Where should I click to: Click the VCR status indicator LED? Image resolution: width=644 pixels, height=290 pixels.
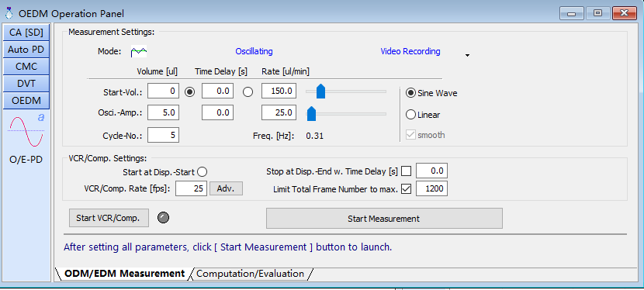click(x=164, y=218)
